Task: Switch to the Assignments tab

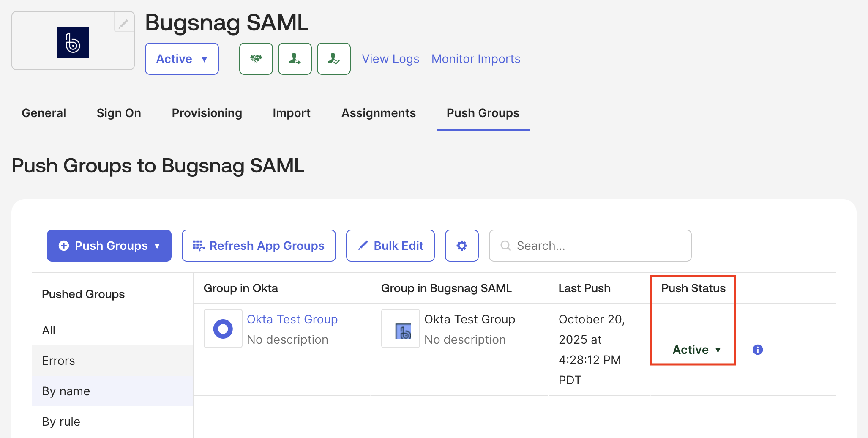Action: pos(378,113)
